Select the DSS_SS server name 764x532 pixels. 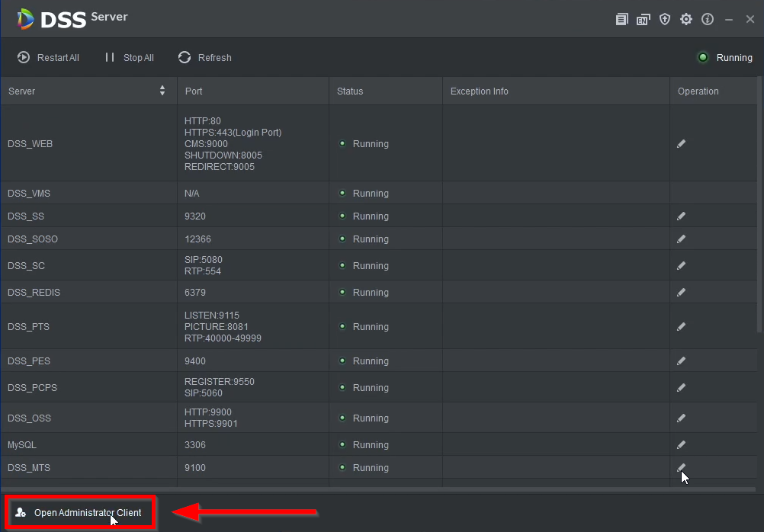coord(26,216)
